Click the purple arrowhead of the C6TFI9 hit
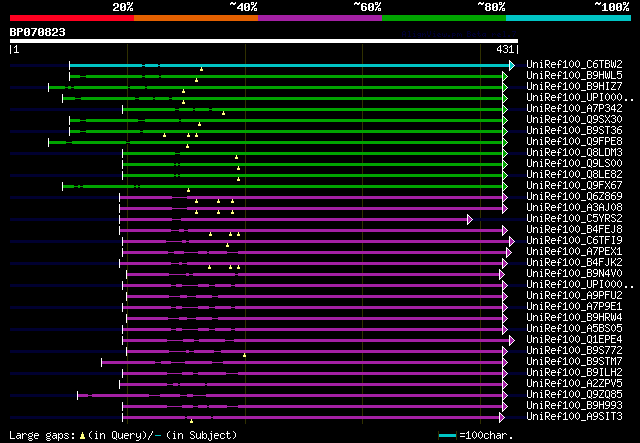 tap(512, 242)
